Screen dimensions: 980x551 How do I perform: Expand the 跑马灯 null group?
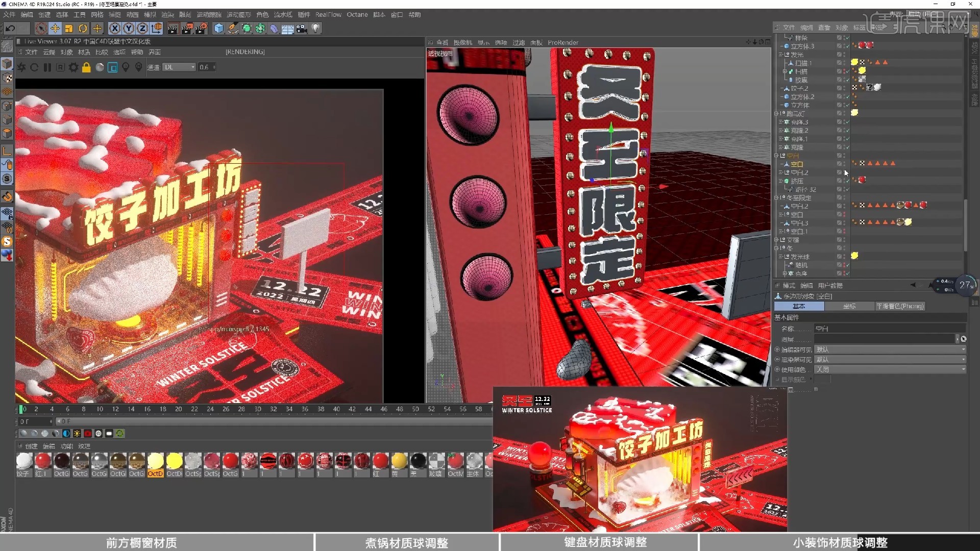click(x=777, y=113)
